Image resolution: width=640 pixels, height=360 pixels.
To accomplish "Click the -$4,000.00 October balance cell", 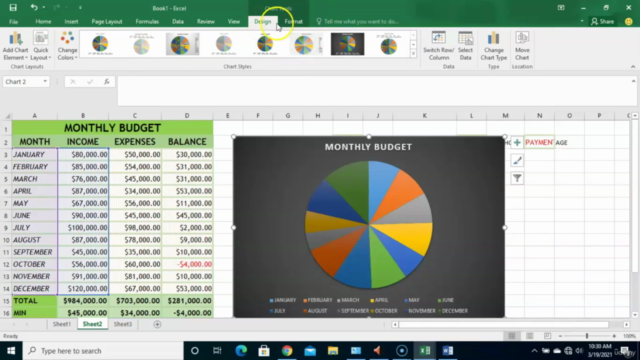I will click(187, 264).
